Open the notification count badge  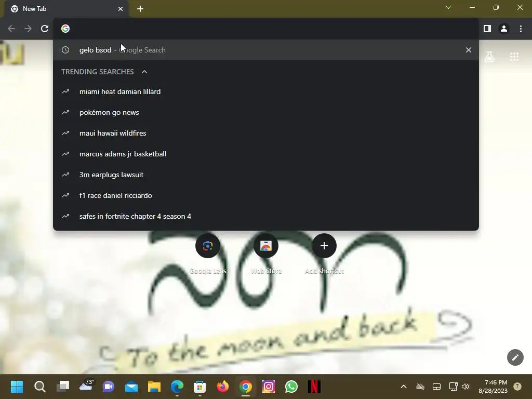click(517, 387)
